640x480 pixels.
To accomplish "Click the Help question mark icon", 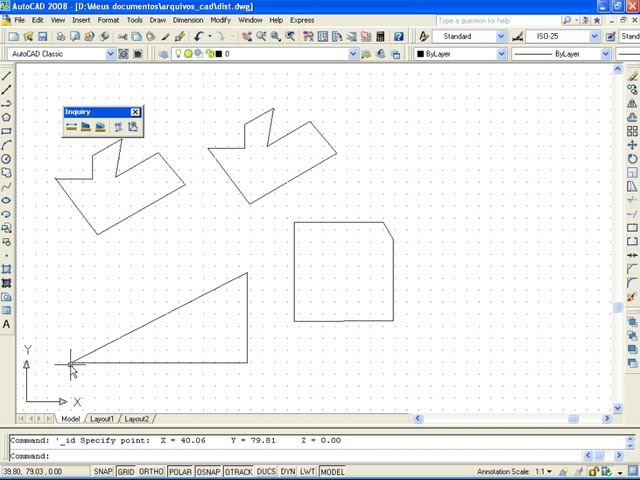I will point(399,37).
